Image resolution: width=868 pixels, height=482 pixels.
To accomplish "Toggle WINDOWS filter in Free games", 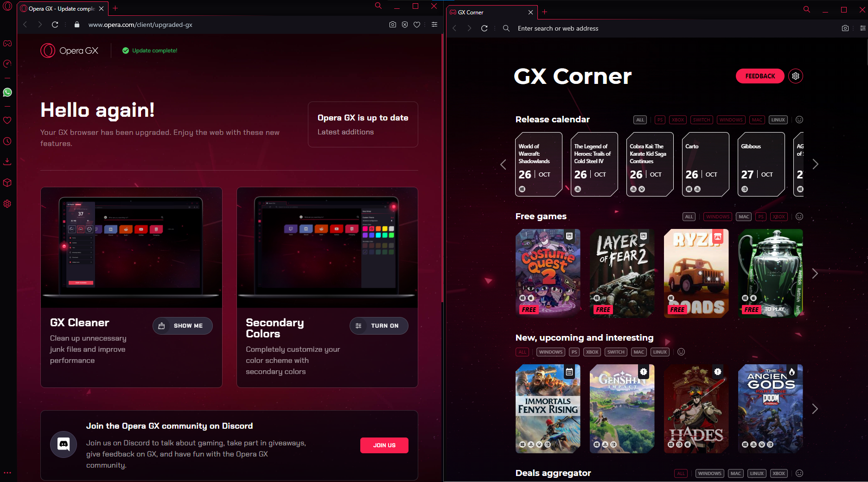I will coord(718,216).
